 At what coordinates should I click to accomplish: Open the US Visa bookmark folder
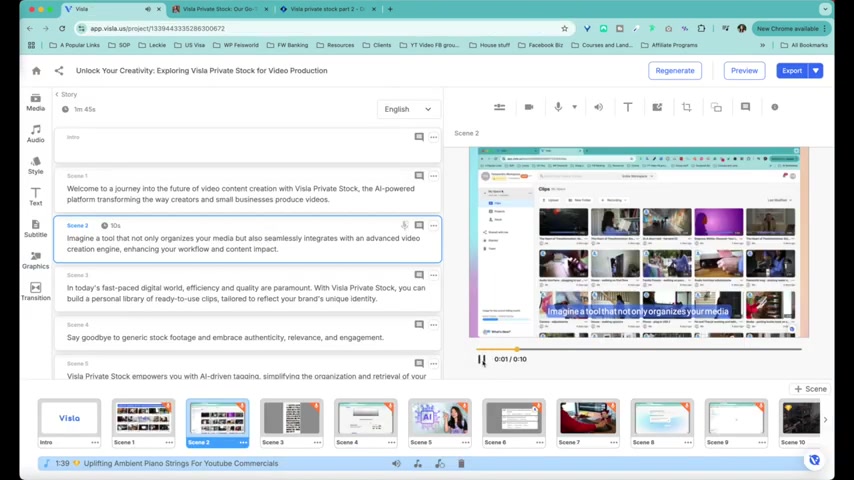pyautogui.click(x=190, y=45)
